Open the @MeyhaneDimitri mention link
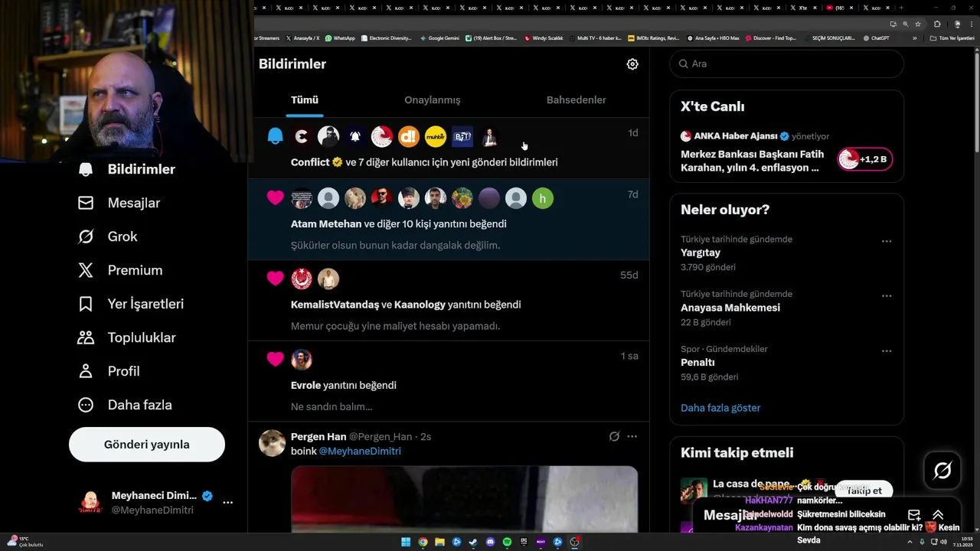Viewport: 980px width, 551px height. coord(360,452)
